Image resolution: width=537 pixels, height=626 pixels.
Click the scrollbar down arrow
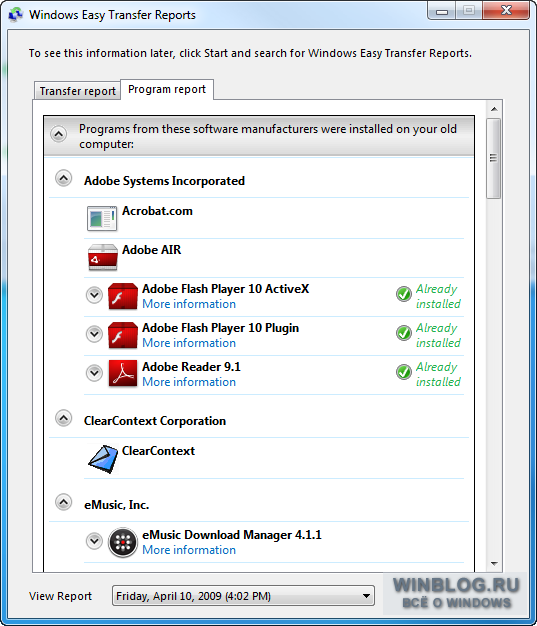(494, 564)
